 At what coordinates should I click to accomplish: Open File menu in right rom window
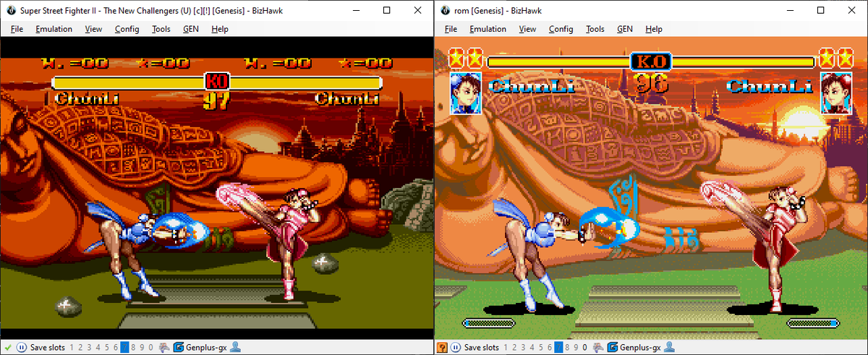[451, 29]
